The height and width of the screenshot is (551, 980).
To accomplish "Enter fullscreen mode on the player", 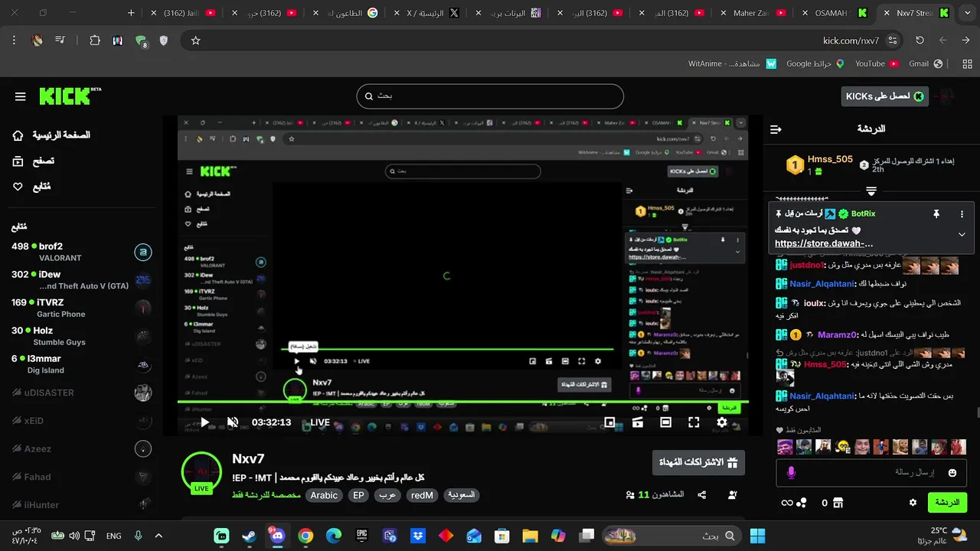I will (694, 422).
